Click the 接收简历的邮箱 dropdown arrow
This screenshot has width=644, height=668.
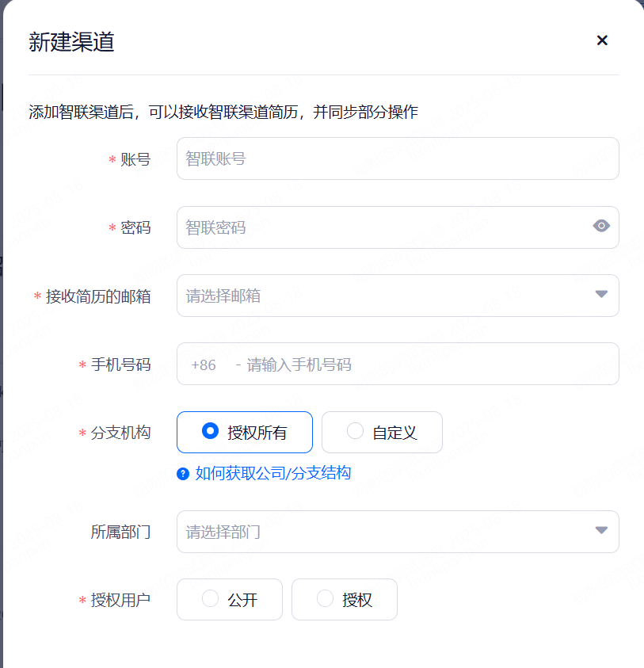click(x=601, y=295)
